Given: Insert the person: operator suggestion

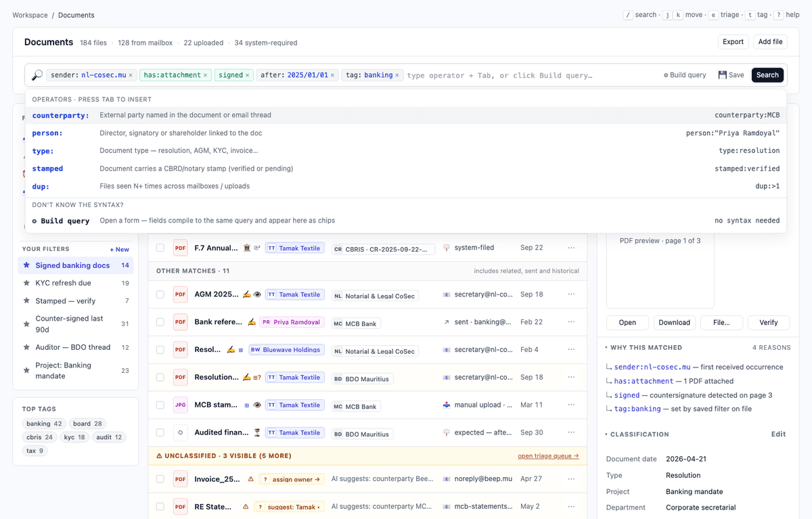Looking at the screenshot, I should [406, 133].
